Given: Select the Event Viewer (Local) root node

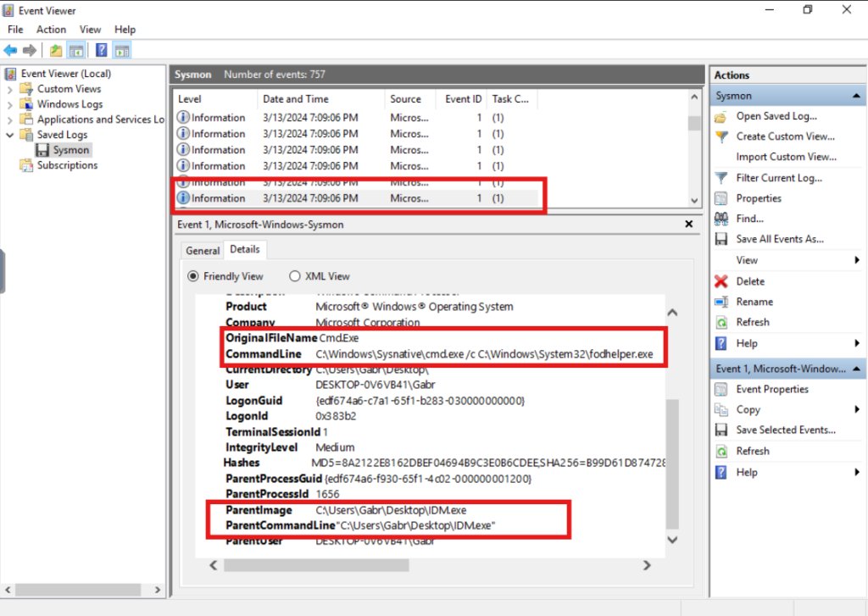Looking at the screenshot, I should click(65, 74).
